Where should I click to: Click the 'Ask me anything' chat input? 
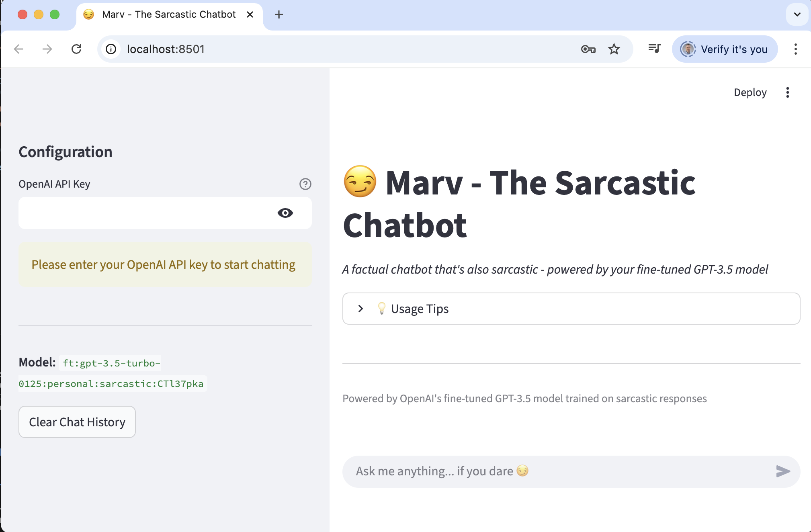coord(559,471)
